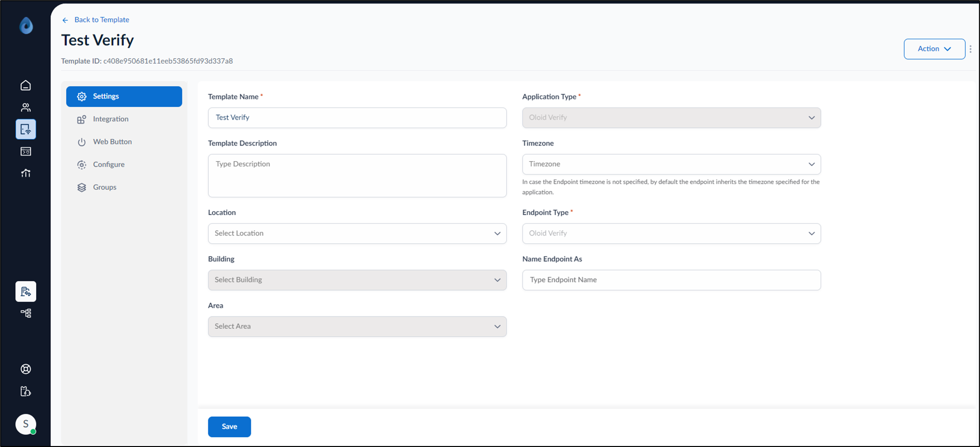This screenshot has width=980, height=447.
Task: Click the three-dot more options icon
Action: pos(971,49)
